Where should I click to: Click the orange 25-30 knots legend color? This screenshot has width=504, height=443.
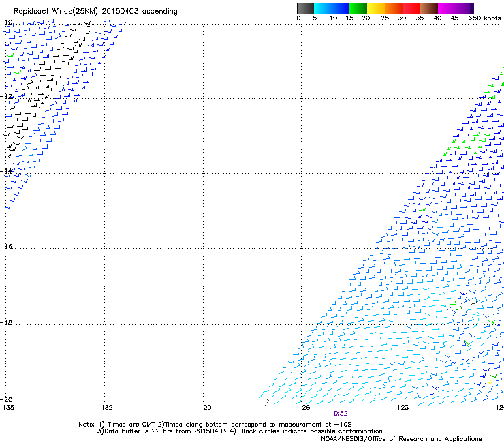click(x=394, y=8)
